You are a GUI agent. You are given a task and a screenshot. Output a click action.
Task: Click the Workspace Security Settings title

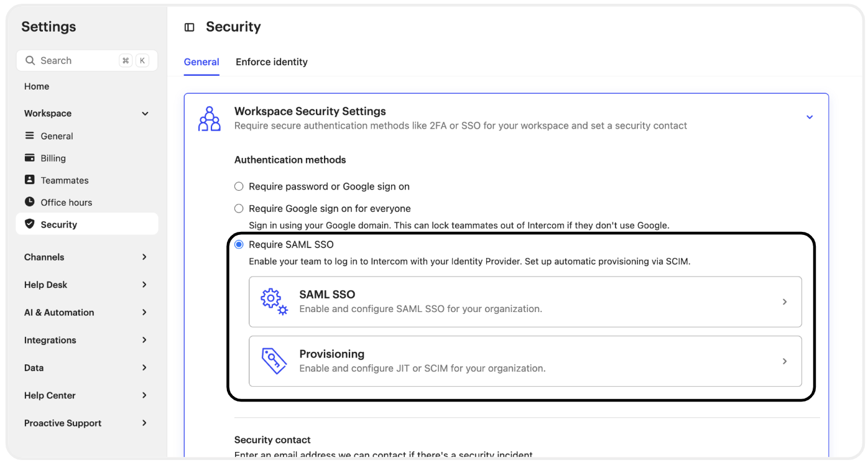[310, 111]
